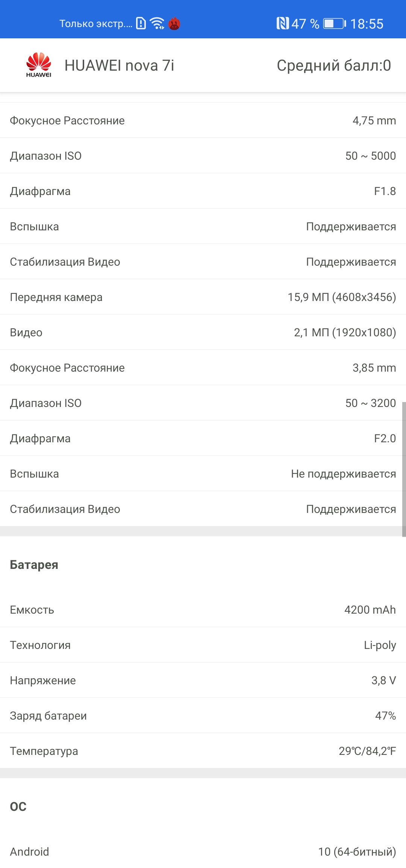Tap the AnTuTu notification icon
This screenshot has width=406, height=868.
174,24
